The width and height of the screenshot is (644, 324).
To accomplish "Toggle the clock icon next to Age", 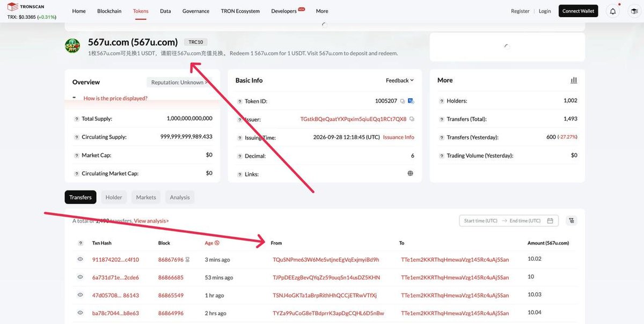I will [217, 243].
